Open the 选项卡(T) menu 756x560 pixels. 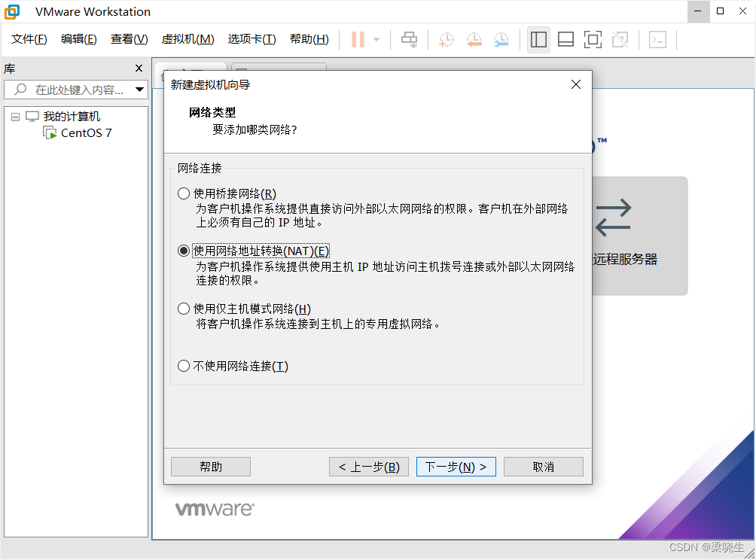pos(251,39)
